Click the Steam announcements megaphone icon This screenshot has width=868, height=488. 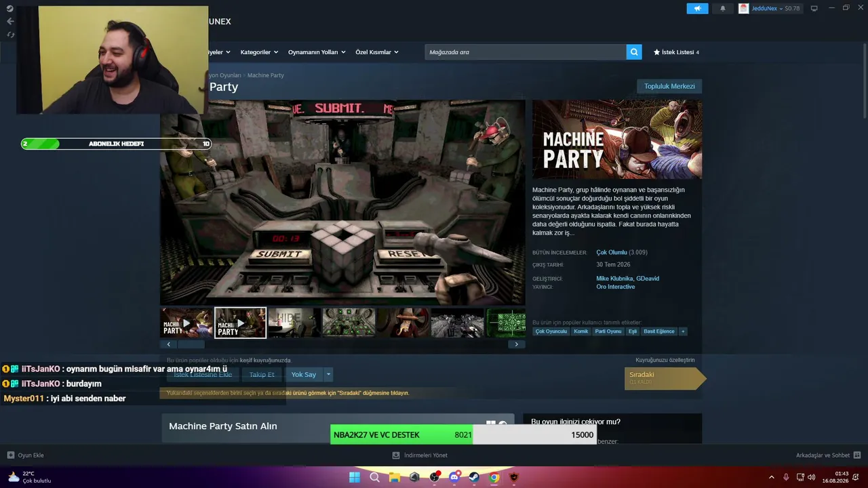697,8
